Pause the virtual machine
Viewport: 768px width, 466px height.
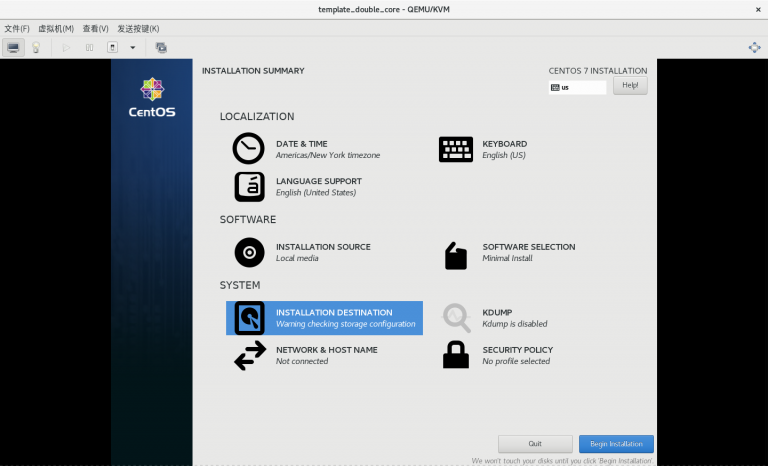coord(89,48)
